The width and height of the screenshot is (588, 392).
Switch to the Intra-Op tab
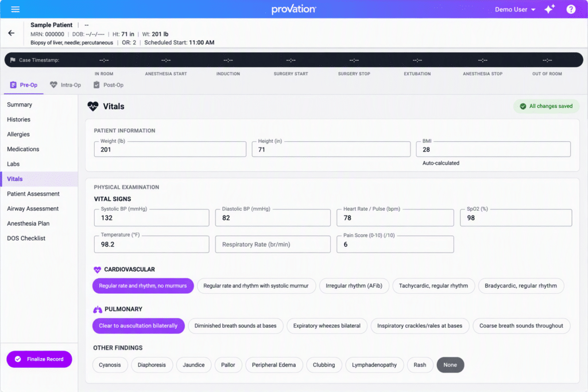tap(65, 85)
